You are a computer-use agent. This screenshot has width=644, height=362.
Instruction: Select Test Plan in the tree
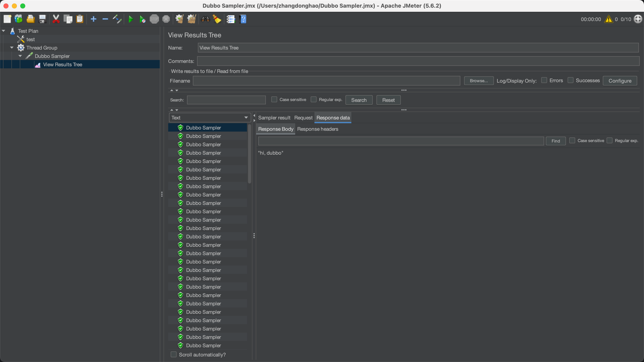(x=28, y=31)
